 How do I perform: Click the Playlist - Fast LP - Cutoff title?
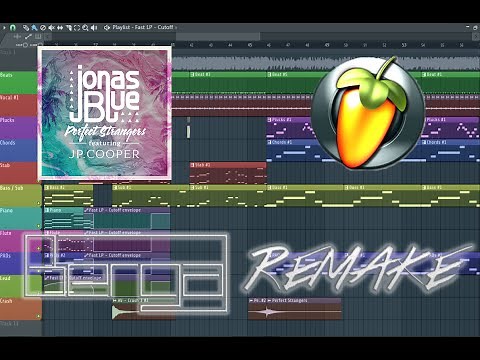tap(143, 27)
